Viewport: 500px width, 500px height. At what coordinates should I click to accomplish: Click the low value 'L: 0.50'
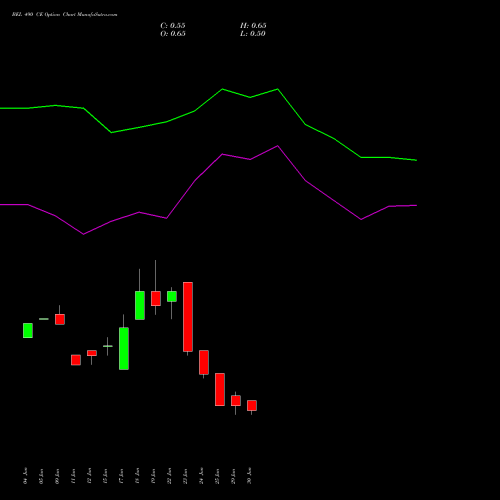pyautogui.click(x=253, y=34)
